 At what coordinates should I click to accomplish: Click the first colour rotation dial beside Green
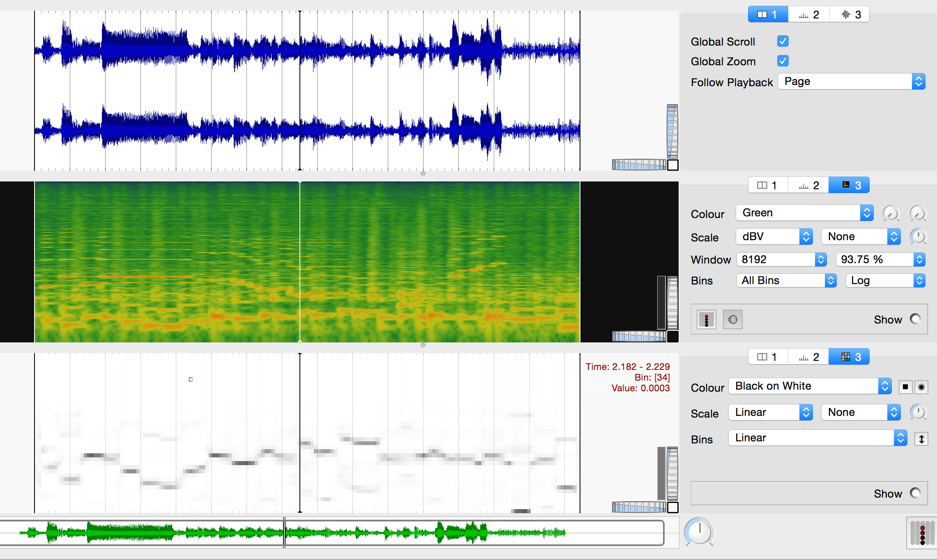click(x=891, y=213)
